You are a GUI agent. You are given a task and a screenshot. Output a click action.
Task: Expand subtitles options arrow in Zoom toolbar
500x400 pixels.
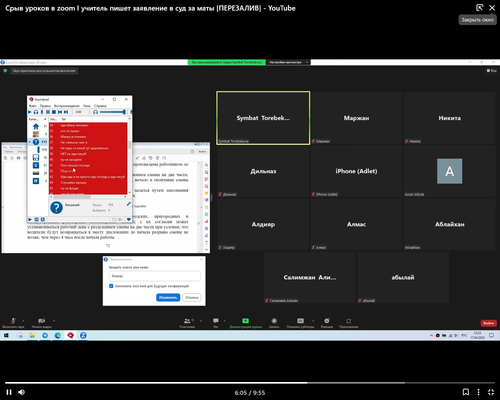click(313, 321)
